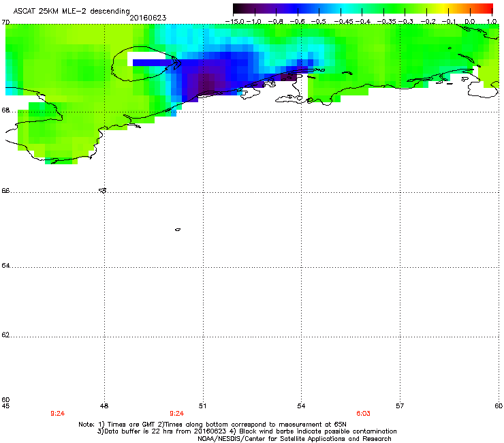The width and height of the screenshot is (504, 443).
Task: Click the latitude 70 axis label
Action: (x=5, y=22)
